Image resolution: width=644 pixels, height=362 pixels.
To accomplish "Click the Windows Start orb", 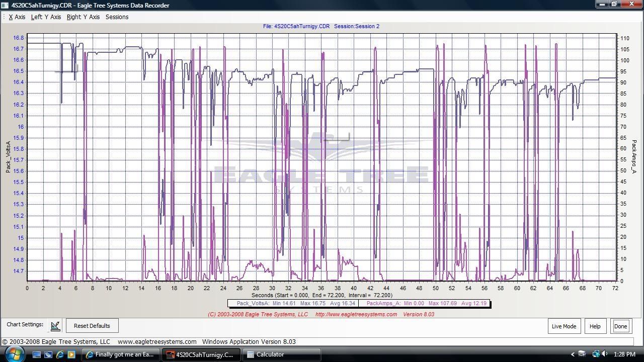I will coord(14,354).
